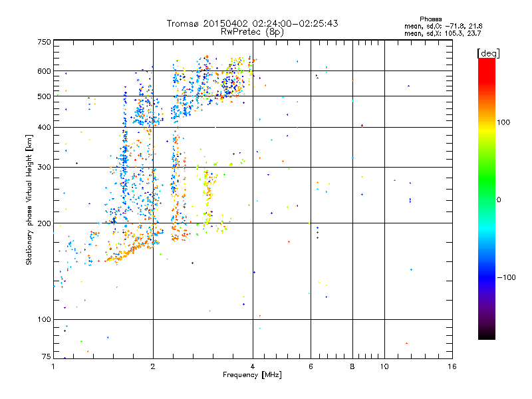The image size is (532, 399).
Task: Click the x-axis tick label '8'
Action: click(352, 366)
